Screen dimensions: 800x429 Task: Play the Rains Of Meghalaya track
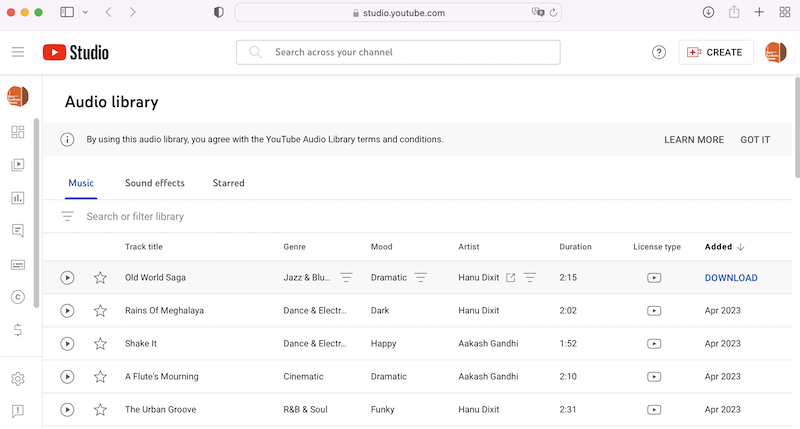coord(67,311)
